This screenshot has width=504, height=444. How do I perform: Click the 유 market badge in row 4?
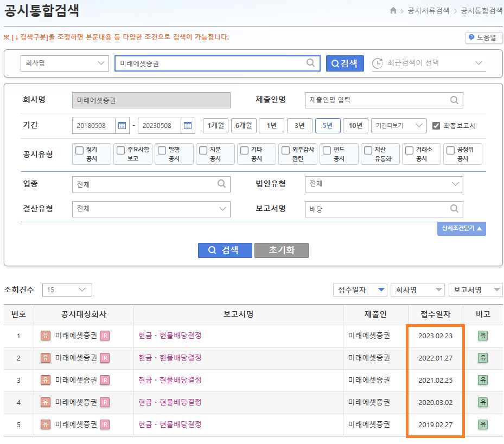coord(46,402)
